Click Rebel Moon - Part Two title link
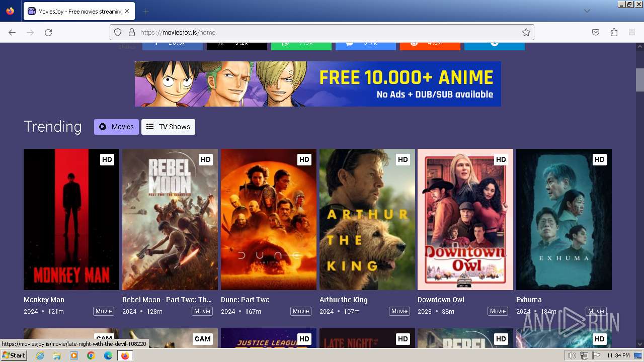Viewport: 644px width, 362px height. click(167, 300)
